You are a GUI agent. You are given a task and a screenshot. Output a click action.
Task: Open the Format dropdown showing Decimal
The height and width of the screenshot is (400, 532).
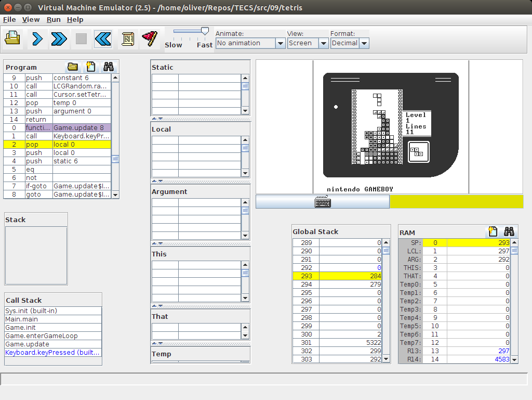click(x=350, y=43)
